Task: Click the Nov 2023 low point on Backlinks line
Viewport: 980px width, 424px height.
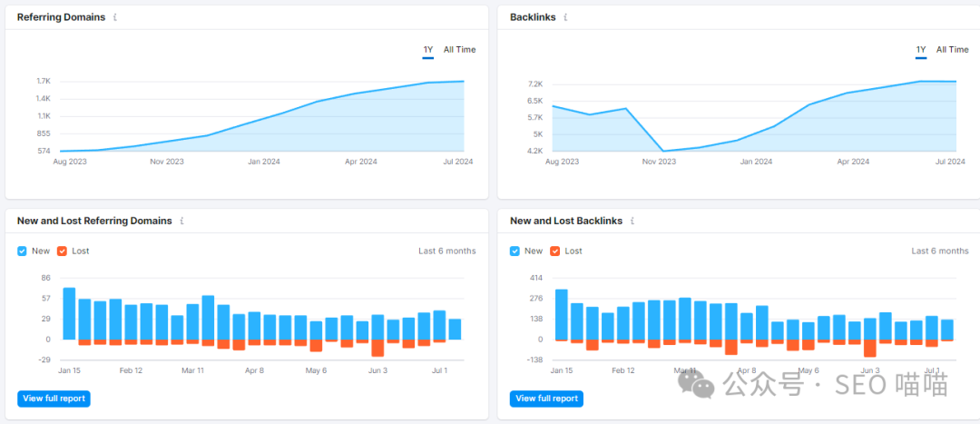Action: coord(663,151)
